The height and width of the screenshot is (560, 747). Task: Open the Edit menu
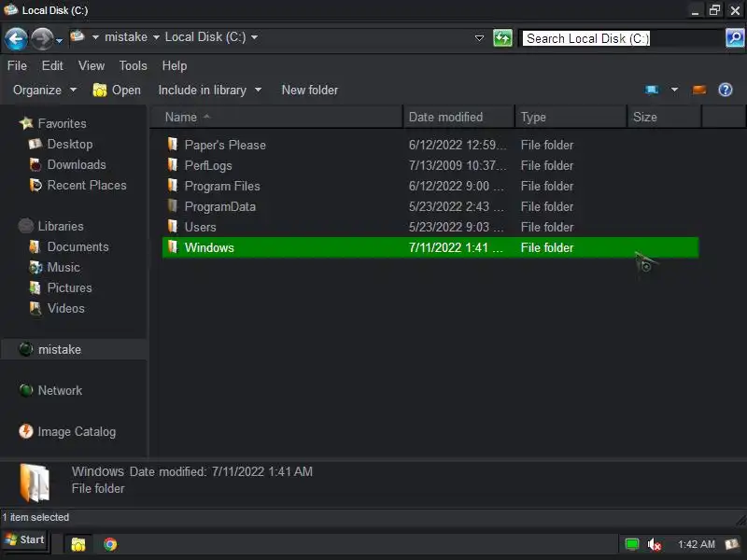pyautogui.click(x=52, y=65)
